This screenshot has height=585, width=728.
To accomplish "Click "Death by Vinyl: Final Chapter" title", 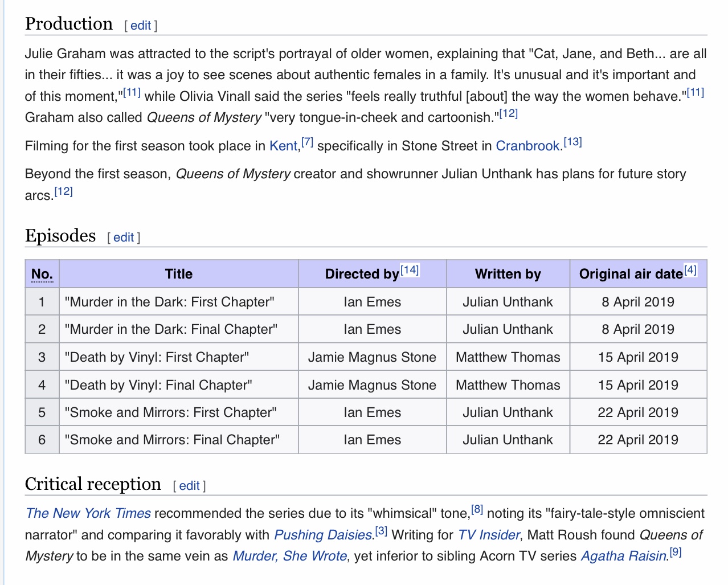I will click(x=158, y=385).
